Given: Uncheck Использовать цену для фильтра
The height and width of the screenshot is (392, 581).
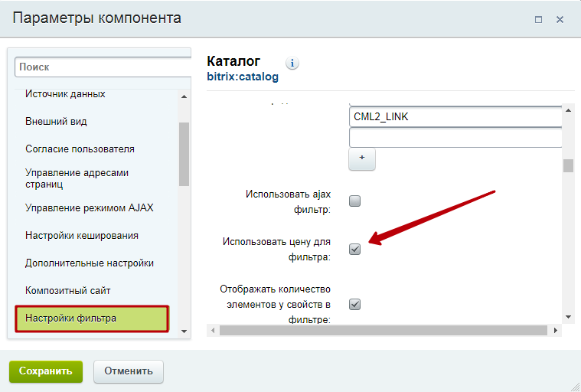Looking at the screenshot, I should tap(354, 249).
